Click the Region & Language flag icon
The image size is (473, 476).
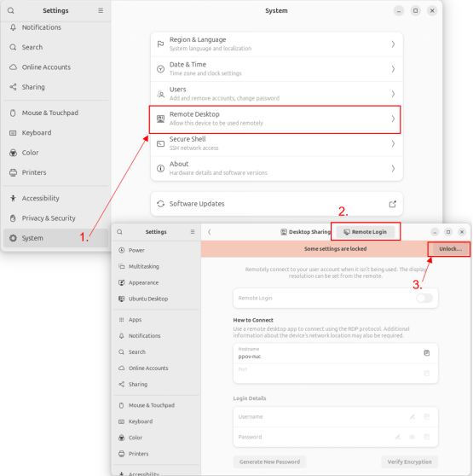[x=160, y=44]
